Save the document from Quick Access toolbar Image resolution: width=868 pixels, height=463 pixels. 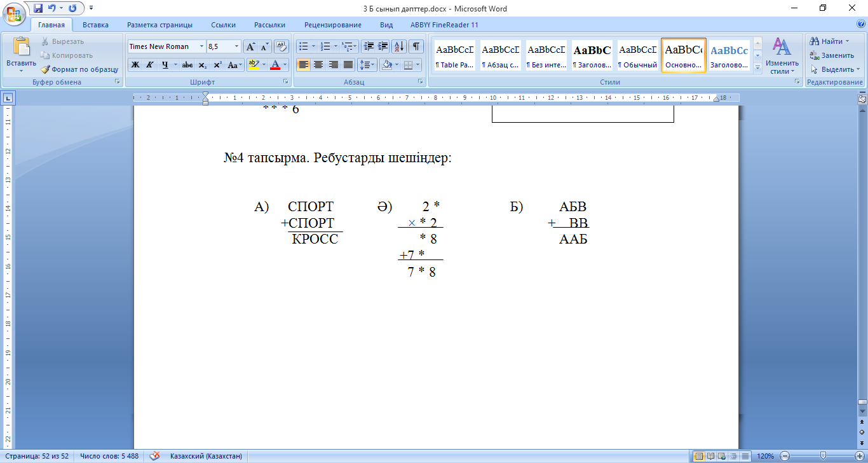(38, 8)
